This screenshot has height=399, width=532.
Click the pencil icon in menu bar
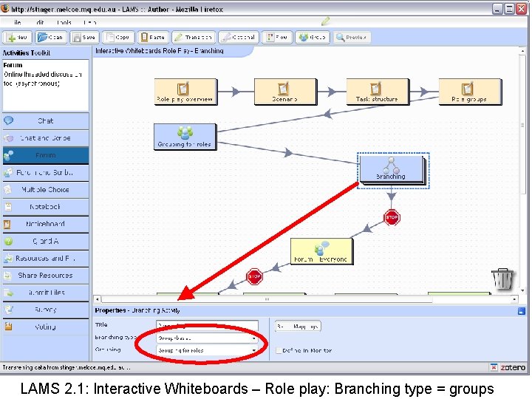325,21
